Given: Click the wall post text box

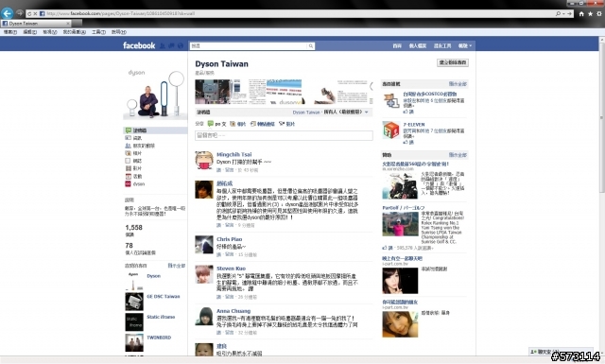Looking at the screenshot, I should 284,135.
